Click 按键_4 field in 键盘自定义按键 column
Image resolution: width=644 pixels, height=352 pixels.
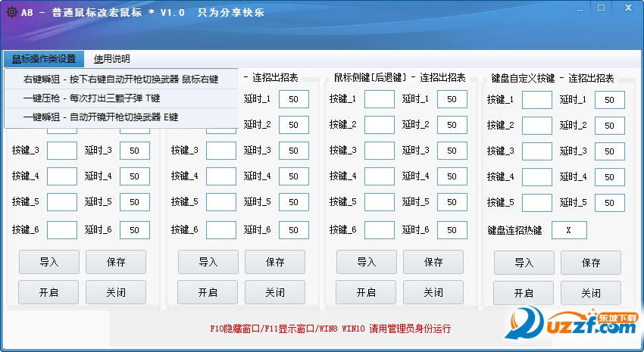click(537, 177)
